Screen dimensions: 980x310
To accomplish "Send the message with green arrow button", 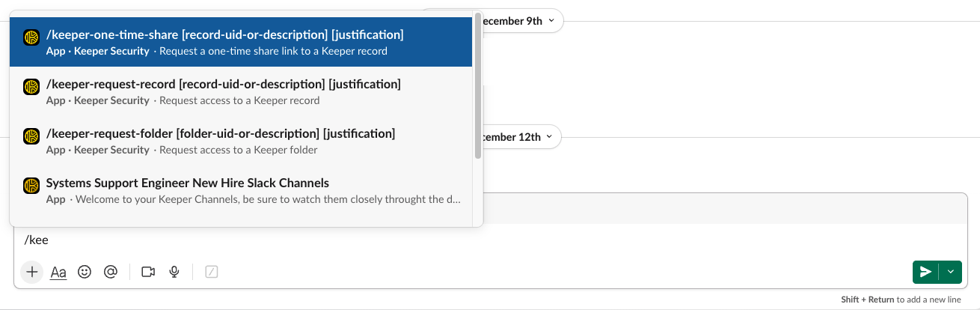I will pyautogui.click(x=926, y=272).
